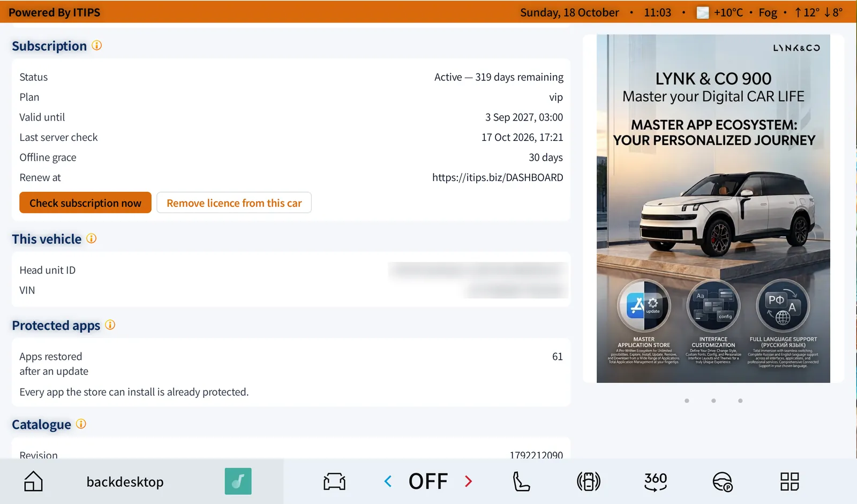The height and width of the screenshot is (504, 857).
Task: Click the Active — 319 days remaining status
Action: 499,77
